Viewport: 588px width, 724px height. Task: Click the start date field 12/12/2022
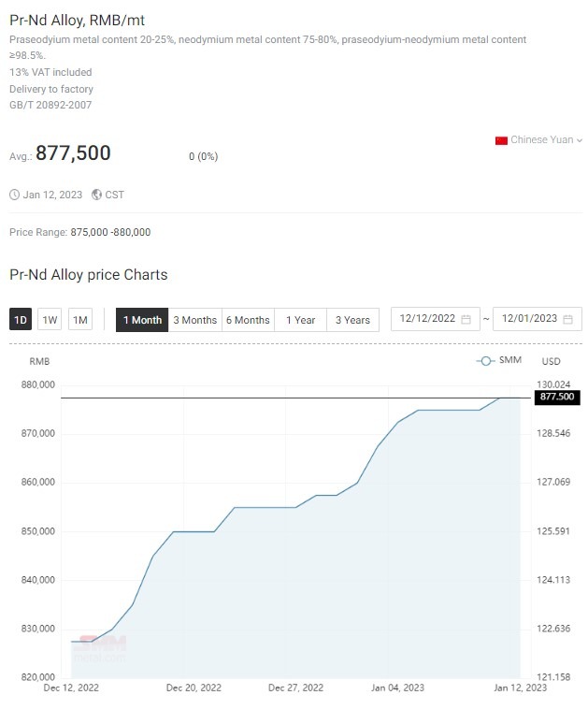click(x=436, y=319)
